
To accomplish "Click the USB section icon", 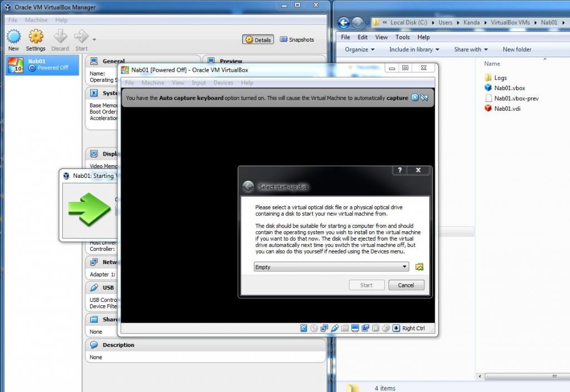I will pyautogui.click(x=94, y=287).
